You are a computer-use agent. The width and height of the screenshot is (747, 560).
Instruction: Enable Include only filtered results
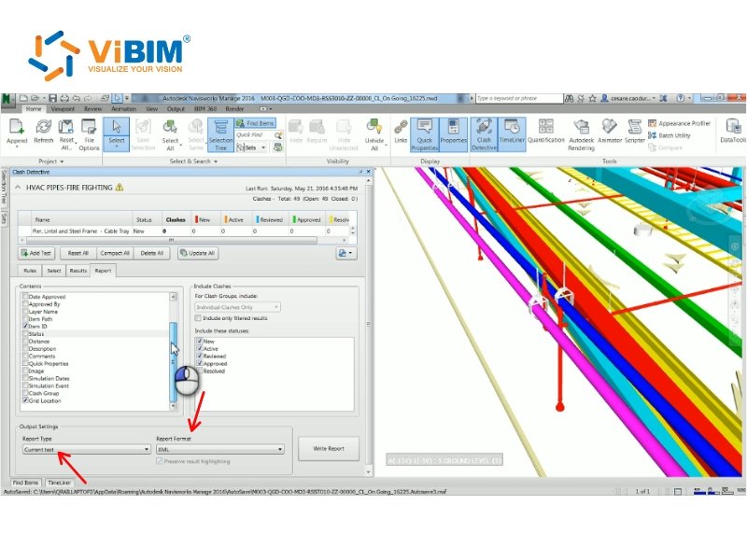(x=198, y=318)
